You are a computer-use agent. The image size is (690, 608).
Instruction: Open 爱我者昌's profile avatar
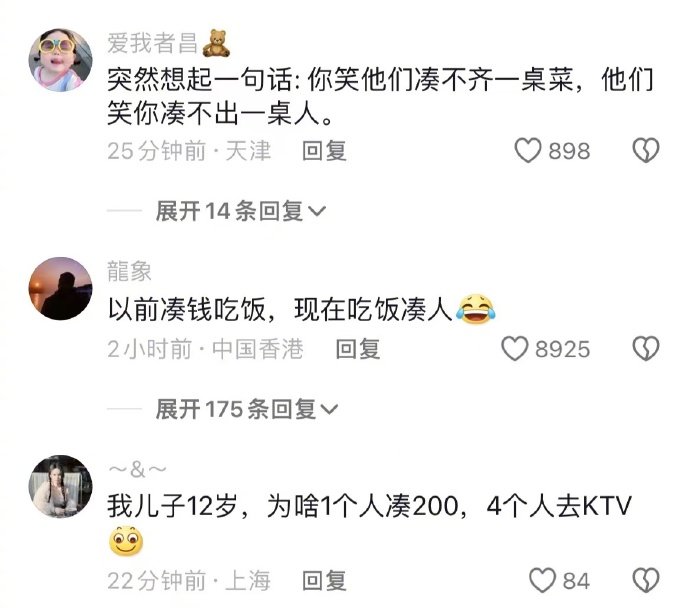pyautogui.click(x=61, y=60)
